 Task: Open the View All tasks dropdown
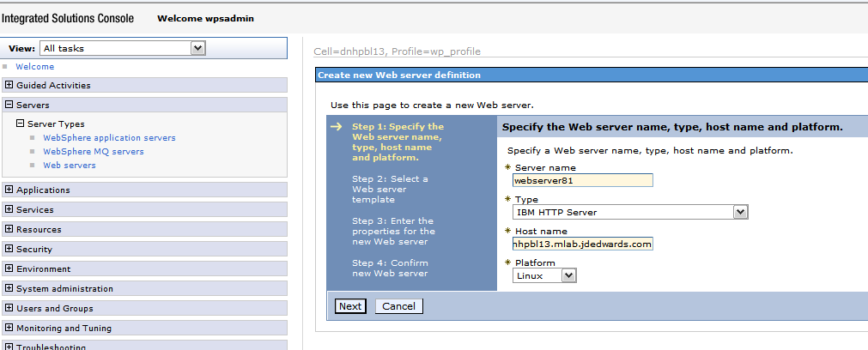[x=198, y=49]
